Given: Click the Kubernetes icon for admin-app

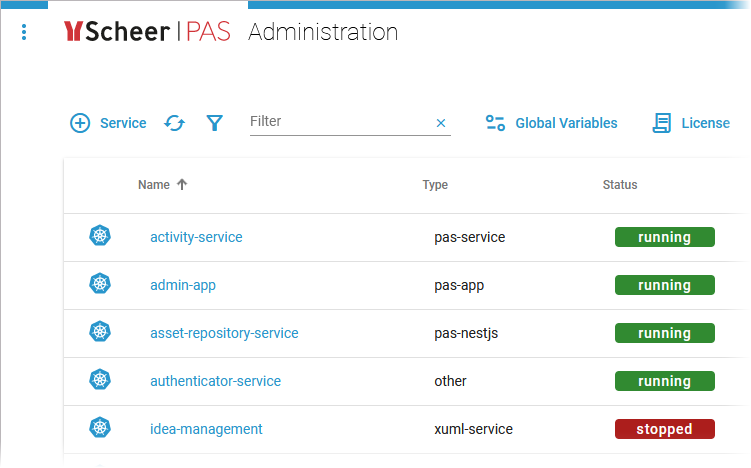Looking at the screenshot, I should tap(100, 284).
